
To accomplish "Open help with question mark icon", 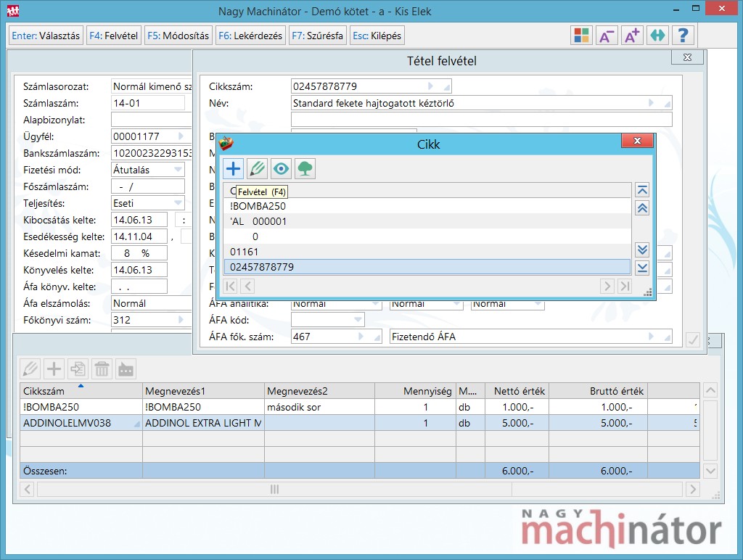I will pos(683,36).
